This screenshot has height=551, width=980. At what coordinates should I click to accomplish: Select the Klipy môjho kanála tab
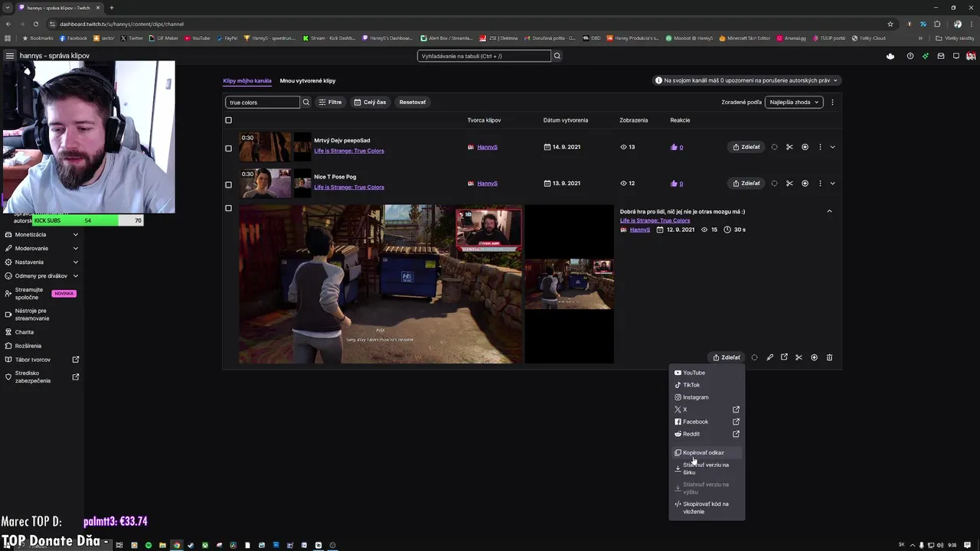(x=247, y=80)
